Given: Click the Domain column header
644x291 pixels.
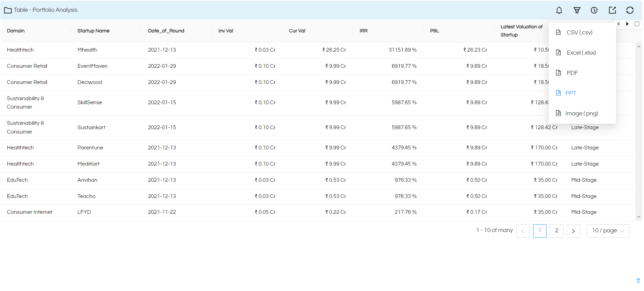Looking at the screenshot, I should (x=16, y=31).
